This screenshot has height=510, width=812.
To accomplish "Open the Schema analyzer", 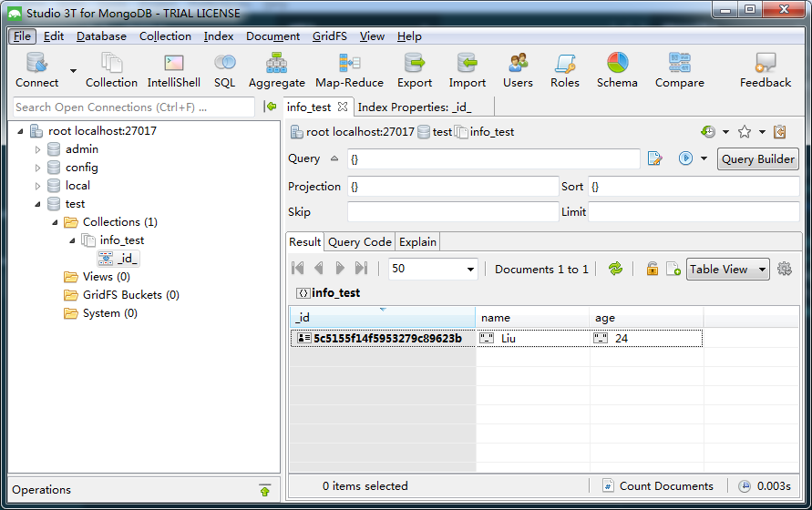I will [x=617, y=70].
